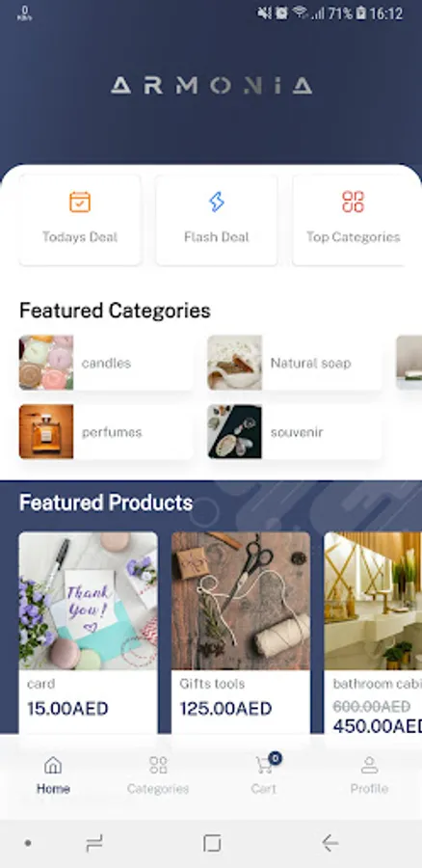Tap the Flash Deal lightning icon

[216, 203]
